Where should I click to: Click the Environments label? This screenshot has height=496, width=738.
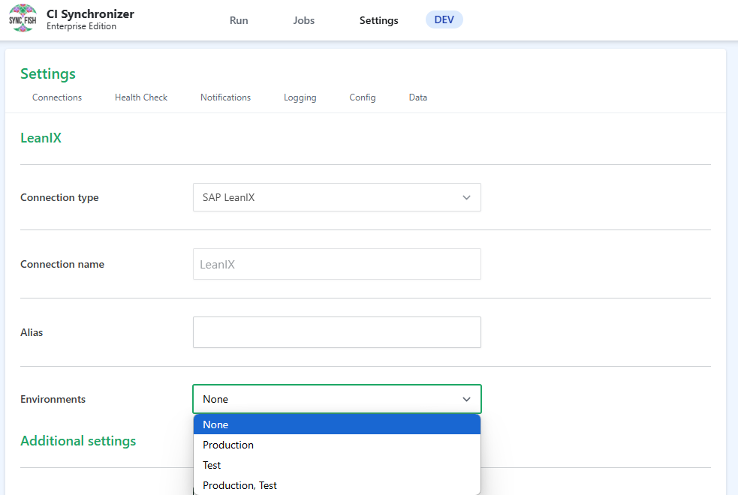[x=53, y=399]
